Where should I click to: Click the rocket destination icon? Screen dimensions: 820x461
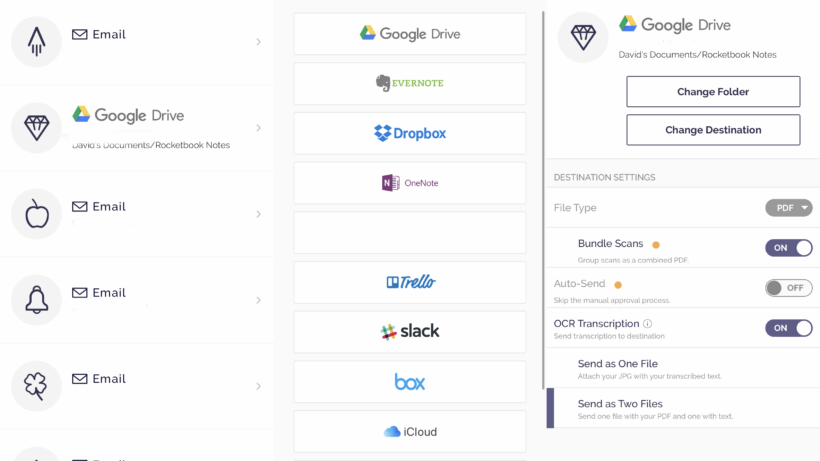pos(37,41)
